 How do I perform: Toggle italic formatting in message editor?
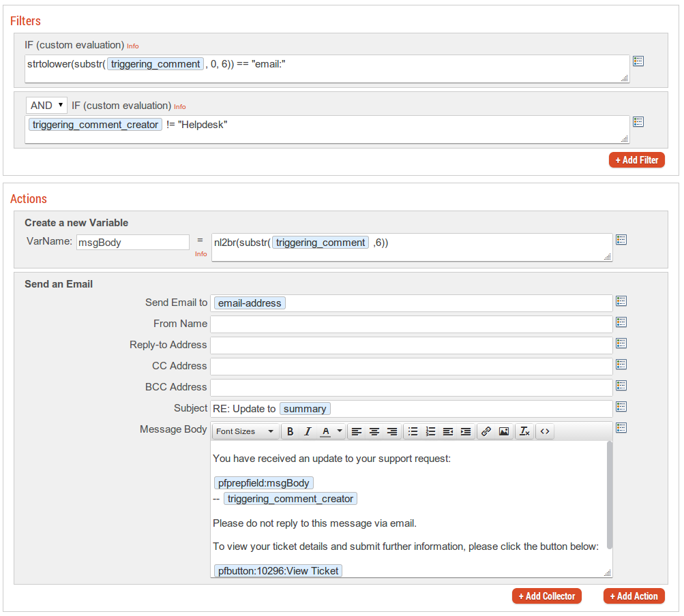click(x=308, y=431)
